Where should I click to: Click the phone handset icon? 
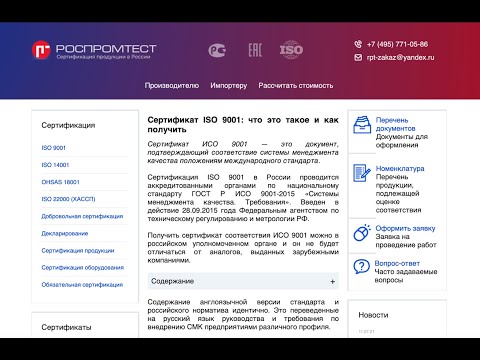(x=358, y=44)
